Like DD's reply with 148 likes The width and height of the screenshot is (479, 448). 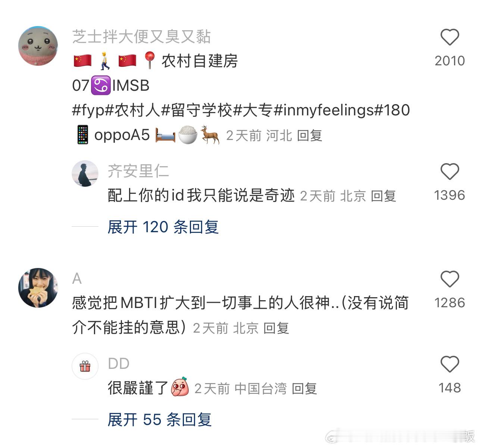pos(450,364)
